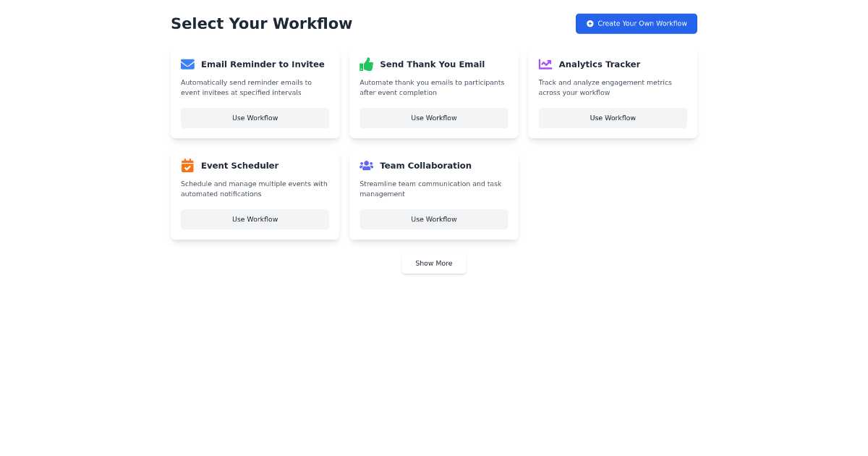
Task: Click the line-chart icon on Analytics Tracker
Action: [545, 64]
